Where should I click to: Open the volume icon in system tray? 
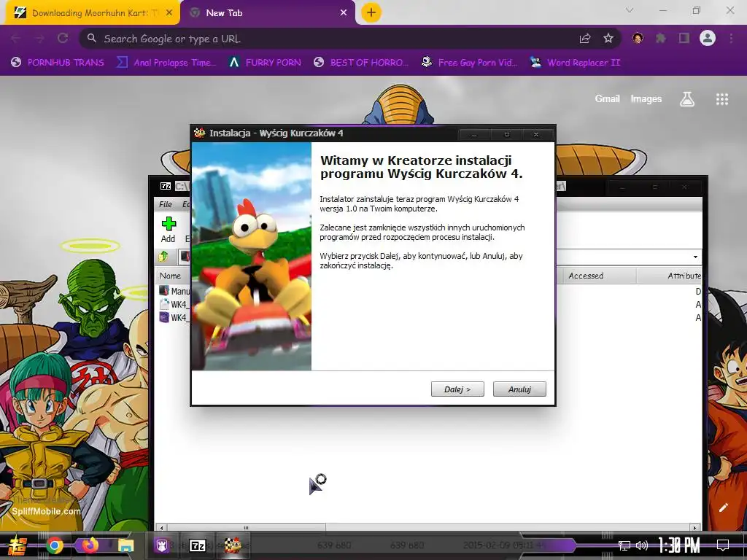click(642, 545)
